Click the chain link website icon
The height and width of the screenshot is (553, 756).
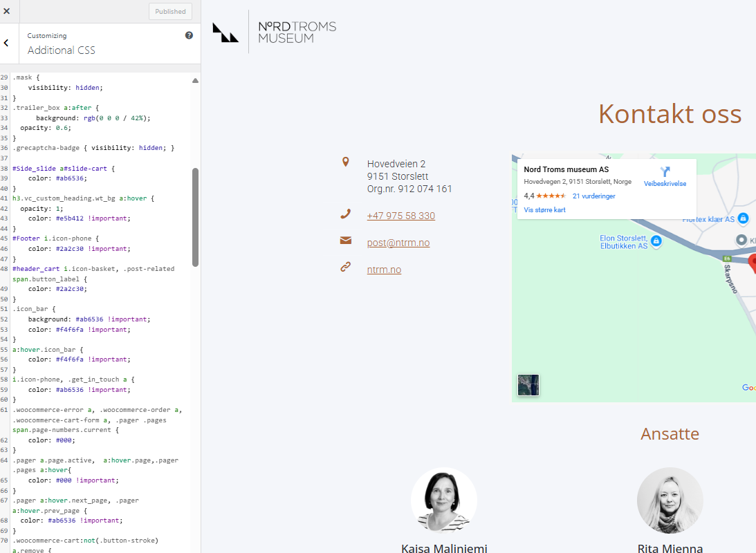[x=346, y=267]
